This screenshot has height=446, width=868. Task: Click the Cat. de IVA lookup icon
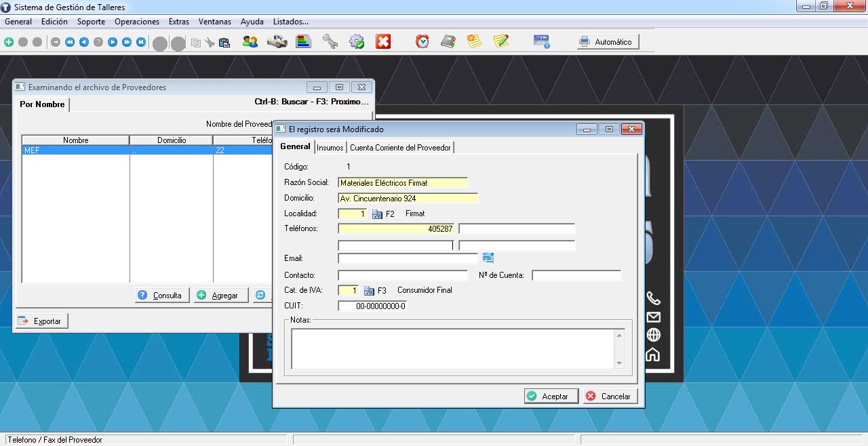369,291
